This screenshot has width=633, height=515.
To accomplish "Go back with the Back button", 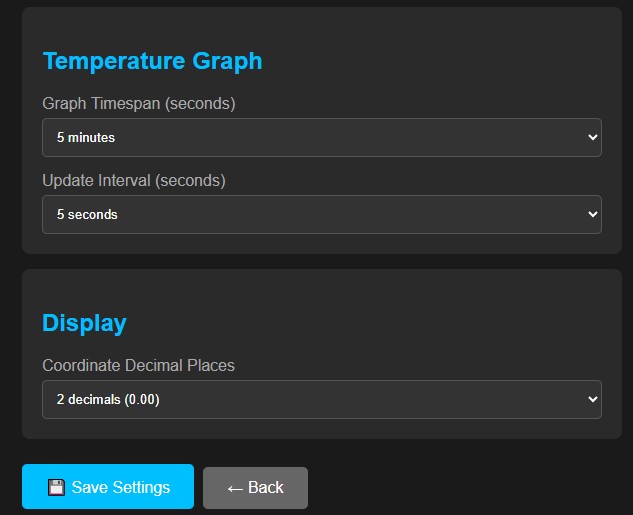I will (x=255, y=488).
